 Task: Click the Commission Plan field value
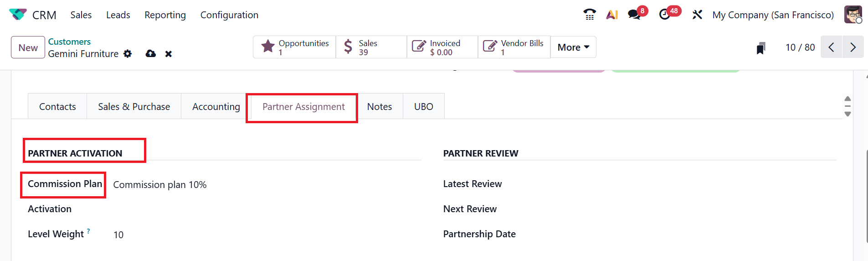pos(160,185)
